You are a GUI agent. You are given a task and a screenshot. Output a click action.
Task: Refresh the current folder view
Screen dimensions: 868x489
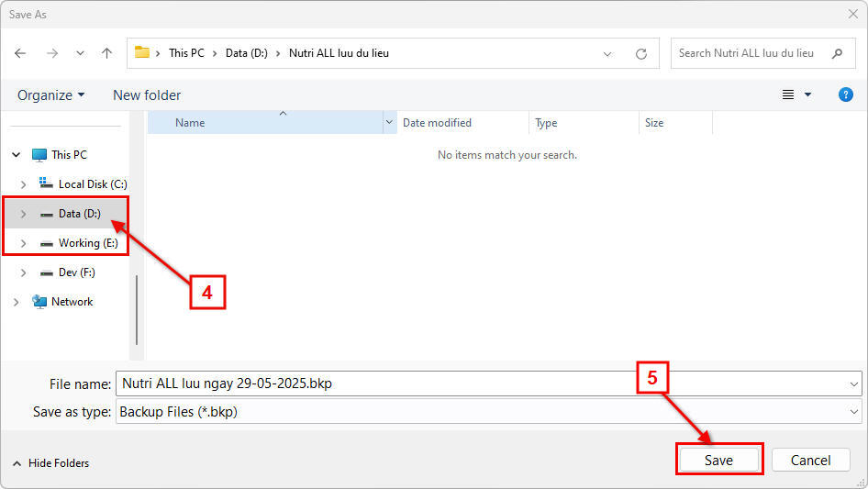point(641,54)
